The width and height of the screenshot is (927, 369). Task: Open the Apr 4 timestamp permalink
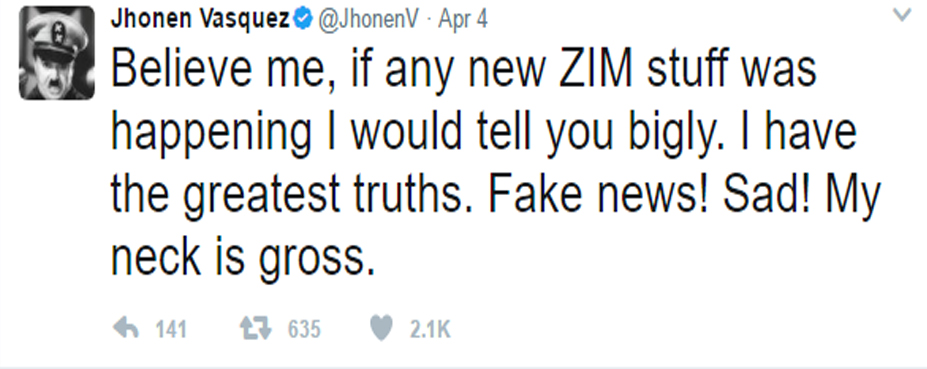(463, 20)
